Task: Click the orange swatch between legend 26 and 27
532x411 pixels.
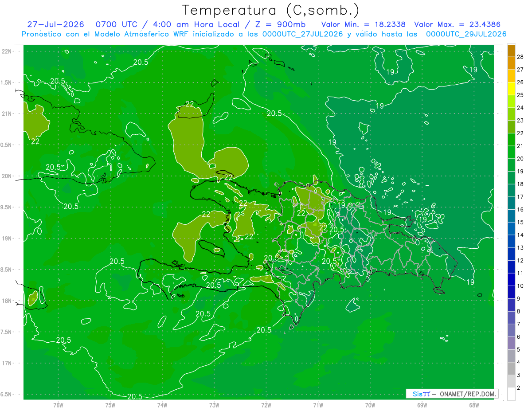Action: [x=511, y=76]
